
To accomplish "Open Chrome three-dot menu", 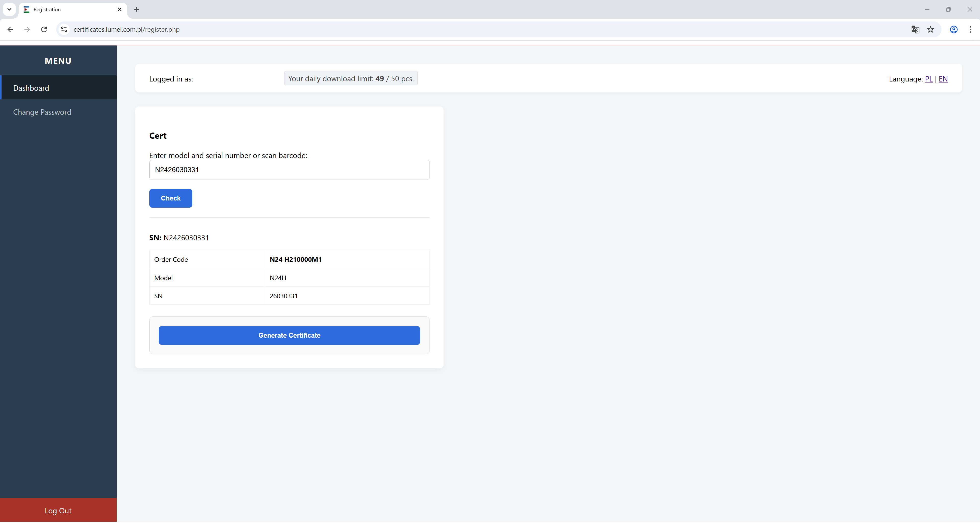I will pyautogui.click(x=971, y=29).
